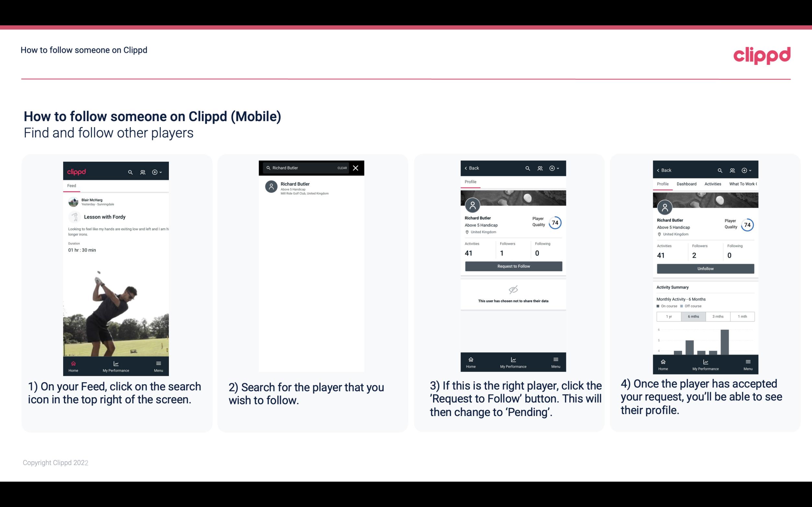
Task: Click the search icon on the Feed screen
Action: [130, 172]
